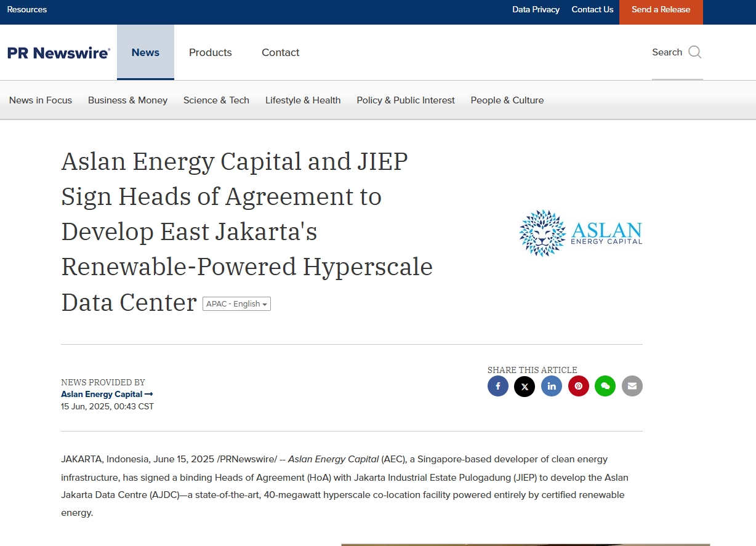Click the date '15 Jun, 2025, 00:43 CST'
Image resolution: width=756 pixels, height=546 pixels.
point(107,406)
